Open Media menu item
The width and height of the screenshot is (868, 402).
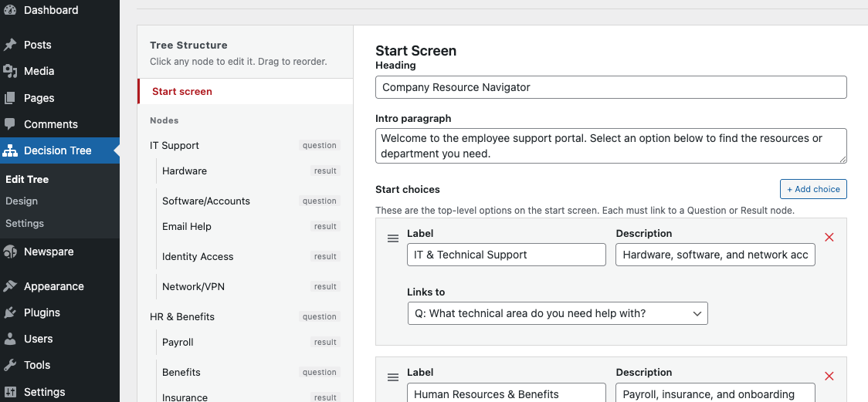click(x=59, y=71)
